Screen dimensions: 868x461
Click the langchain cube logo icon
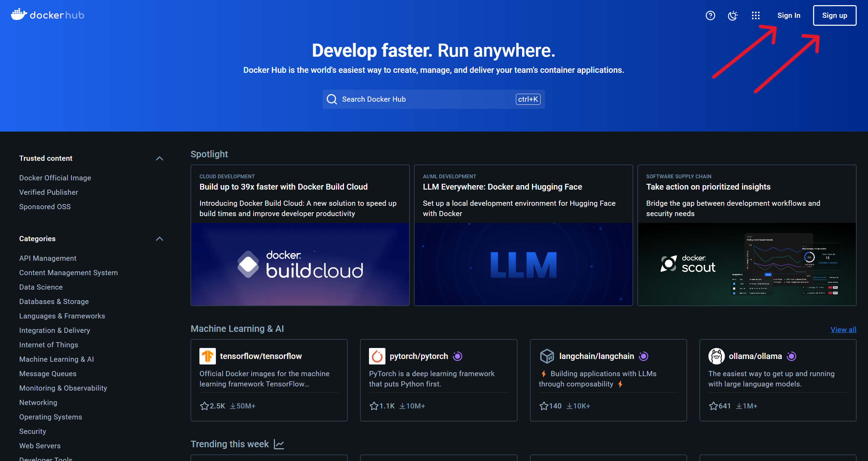click(x=547, y=356)
